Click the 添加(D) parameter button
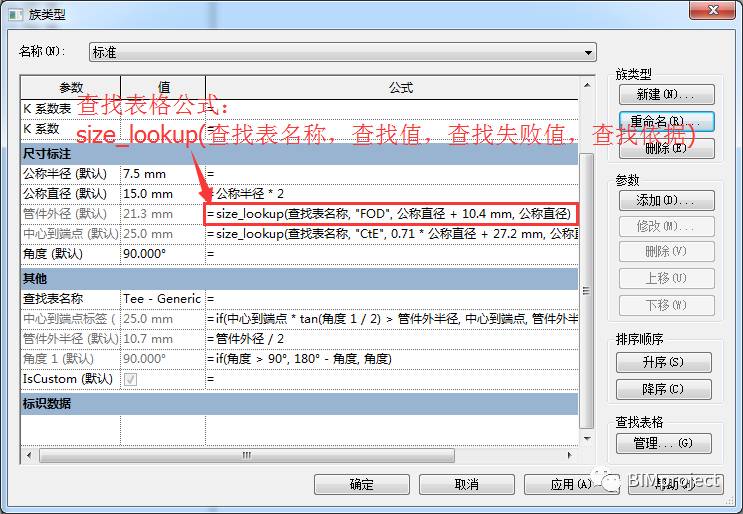 pyautogui.click(x=666, y=200)
